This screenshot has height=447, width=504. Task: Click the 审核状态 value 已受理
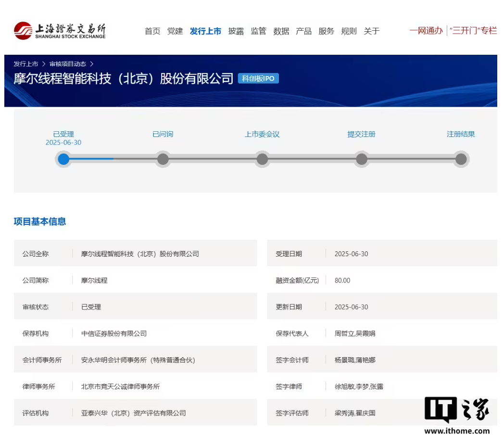[x=91, y=307]
